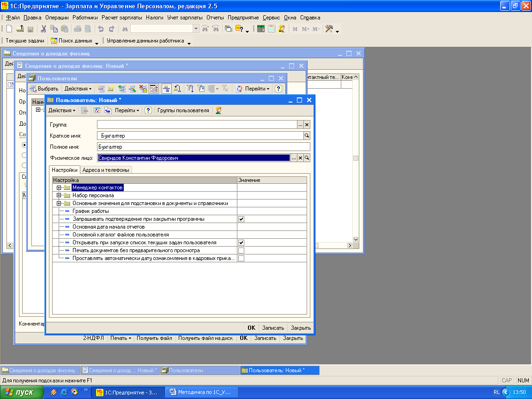Click the Группа input field
The height and width of the screenshot is (399, 532).
[197, 125]
